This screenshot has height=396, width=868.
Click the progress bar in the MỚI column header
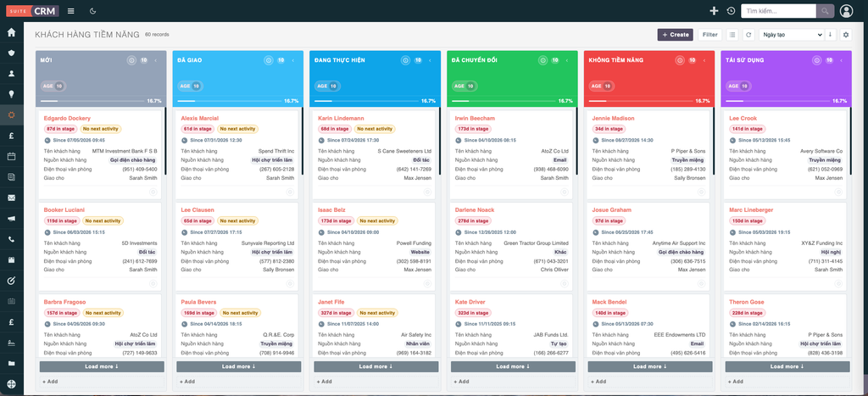point(93,102)
